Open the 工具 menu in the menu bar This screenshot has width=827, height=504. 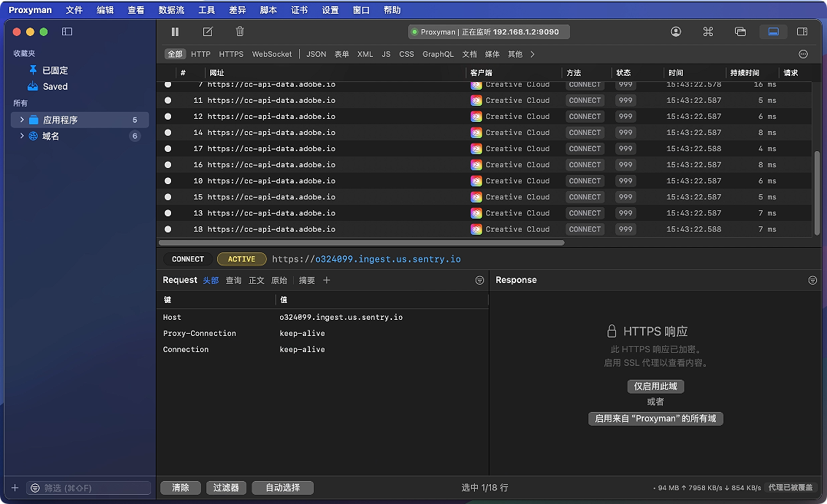pyautogui.click(x=206, y=10)
